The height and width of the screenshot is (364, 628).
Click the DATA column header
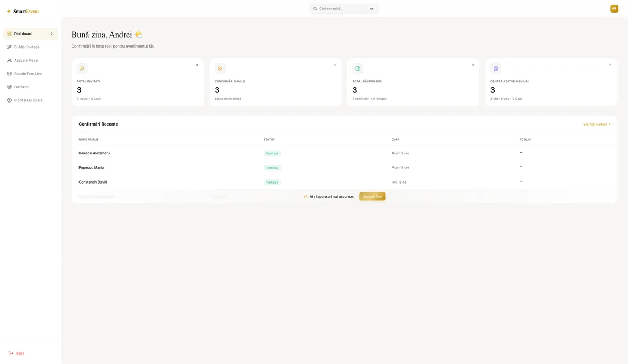396,140
